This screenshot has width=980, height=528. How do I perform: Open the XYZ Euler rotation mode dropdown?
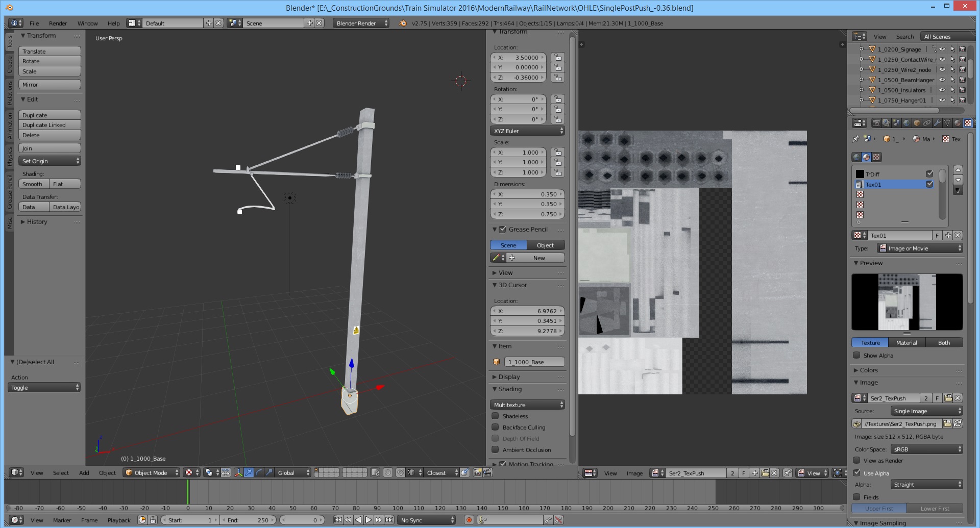pos(527,131)
